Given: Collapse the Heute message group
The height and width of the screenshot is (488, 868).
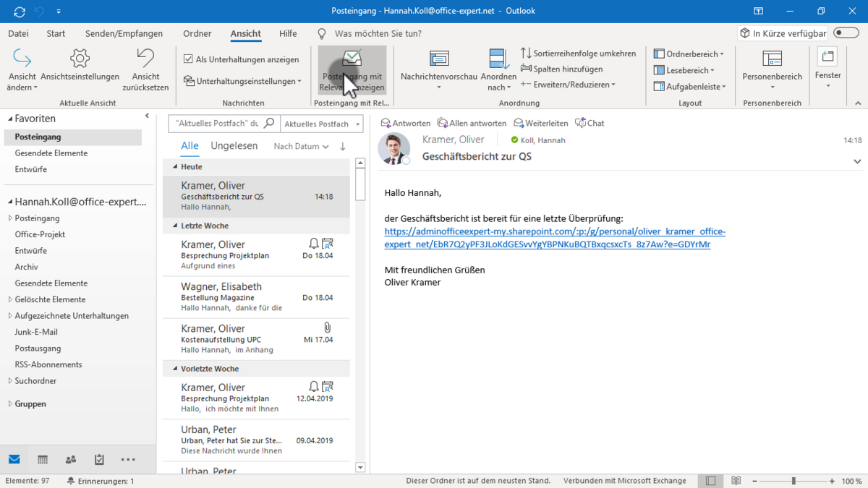Looking at the screenshot, I should click(175, 167).
